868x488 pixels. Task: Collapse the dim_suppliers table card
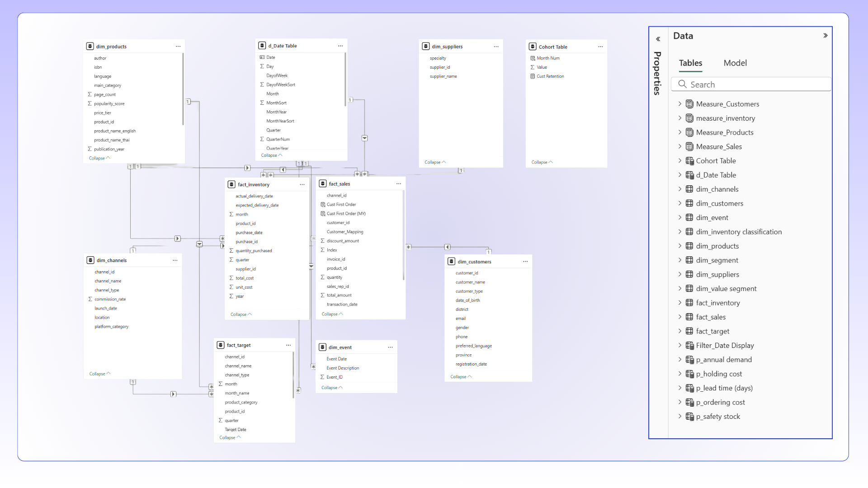tap(435, 162)
